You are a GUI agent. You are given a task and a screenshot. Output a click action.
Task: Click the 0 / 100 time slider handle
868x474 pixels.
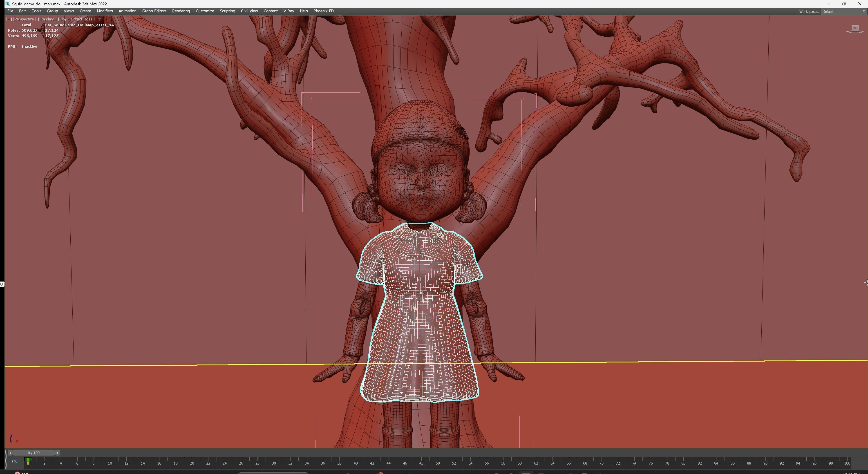pyautogui.click(x=34, y=453)
